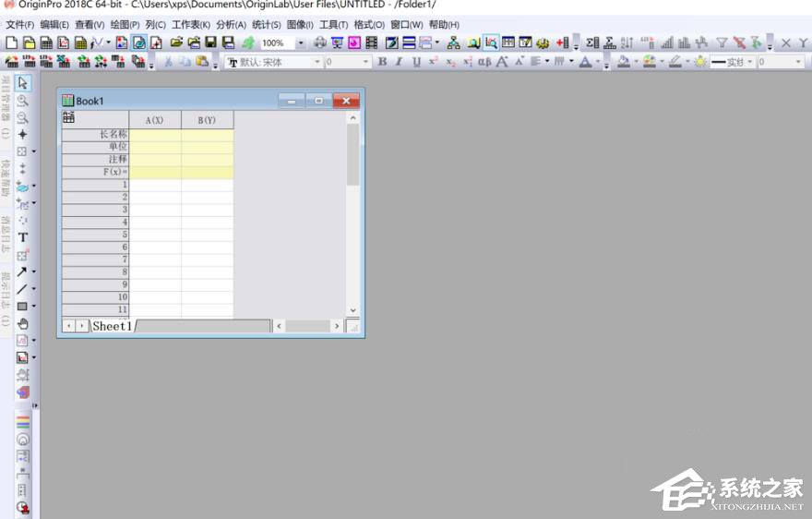Toggle superscript formatting

(x=434, y=62)
